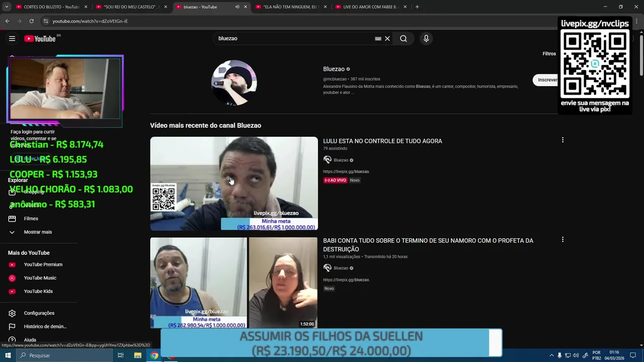Click the magnifier search button
This screenshot has height=362, width=644.
(404, 39)
